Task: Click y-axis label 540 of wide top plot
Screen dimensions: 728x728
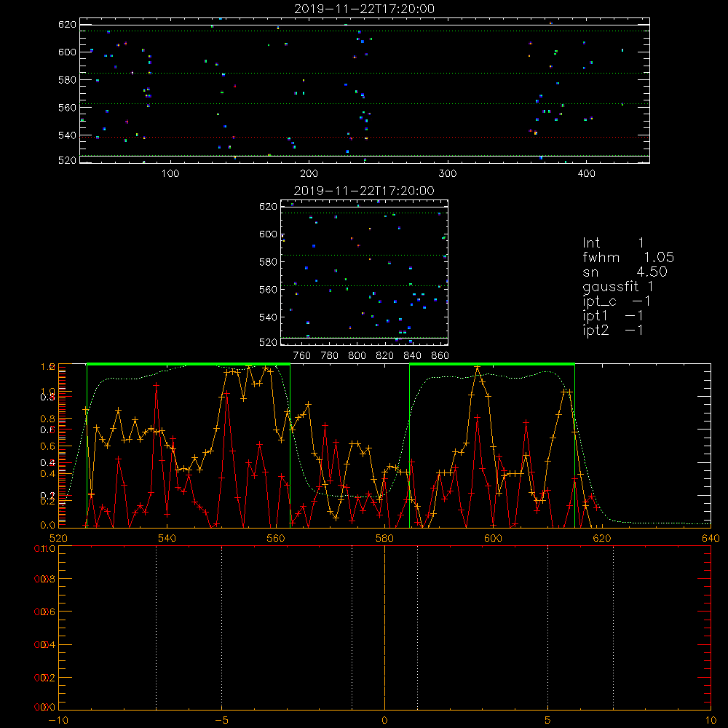Action: click(67, 135)
